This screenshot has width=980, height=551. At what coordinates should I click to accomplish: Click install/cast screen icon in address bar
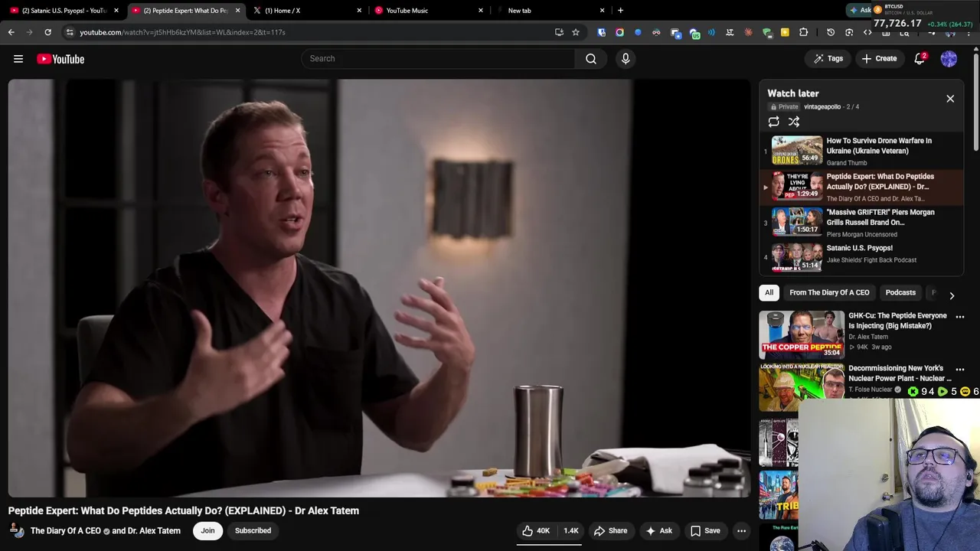559,32
